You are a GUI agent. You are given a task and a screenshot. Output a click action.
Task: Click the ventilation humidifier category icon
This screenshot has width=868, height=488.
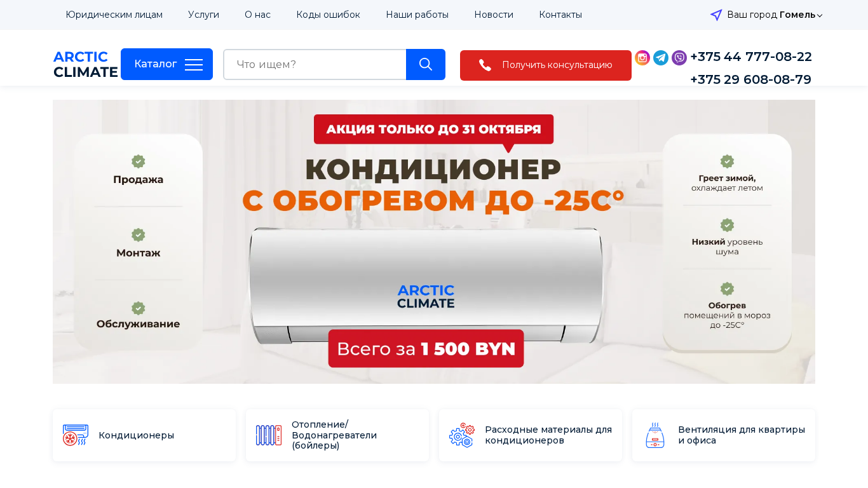point(655,435)
